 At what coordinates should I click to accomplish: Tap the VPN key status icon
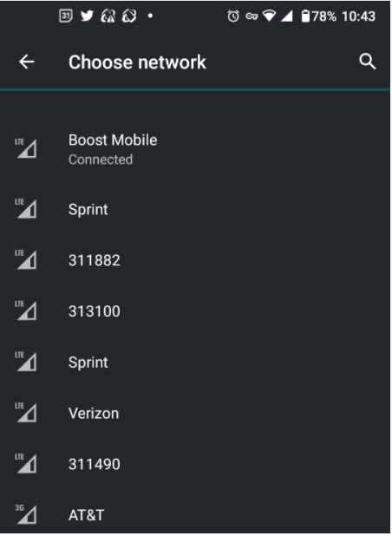point(252,16)
